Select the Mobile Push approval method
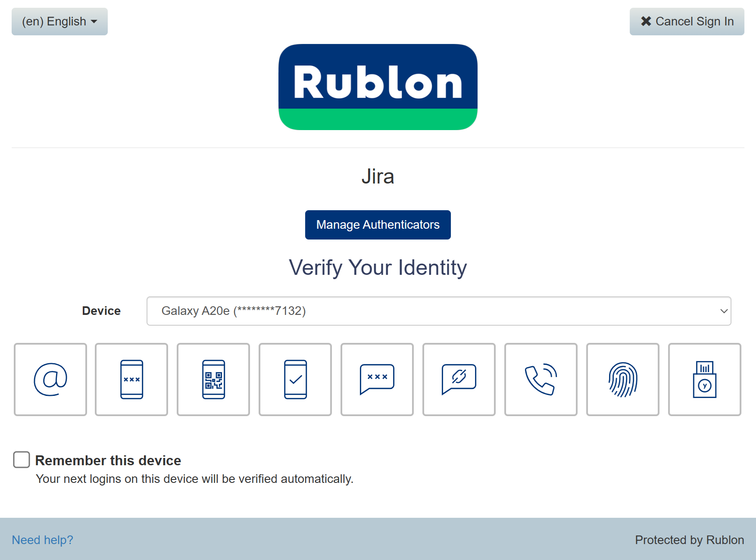This screenshot has height=560, width=756. (295, 380)
